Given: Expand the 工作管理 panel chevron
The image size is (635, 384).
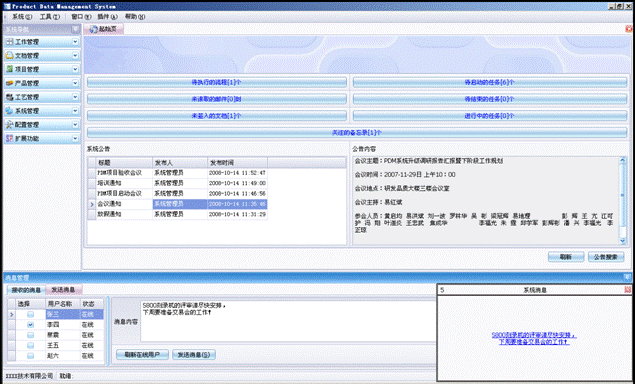Looking at the screenshot, I should [75, 42].
